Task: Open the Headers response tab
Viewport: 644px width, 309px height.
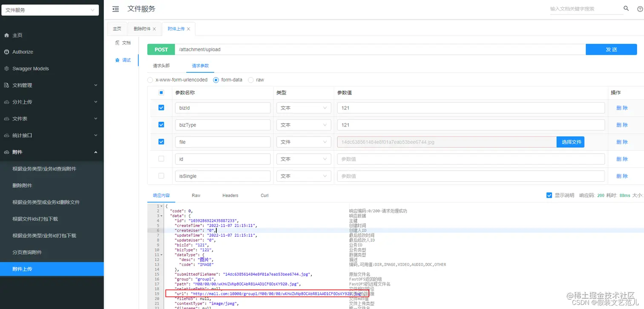Action: tap(230, 195)
